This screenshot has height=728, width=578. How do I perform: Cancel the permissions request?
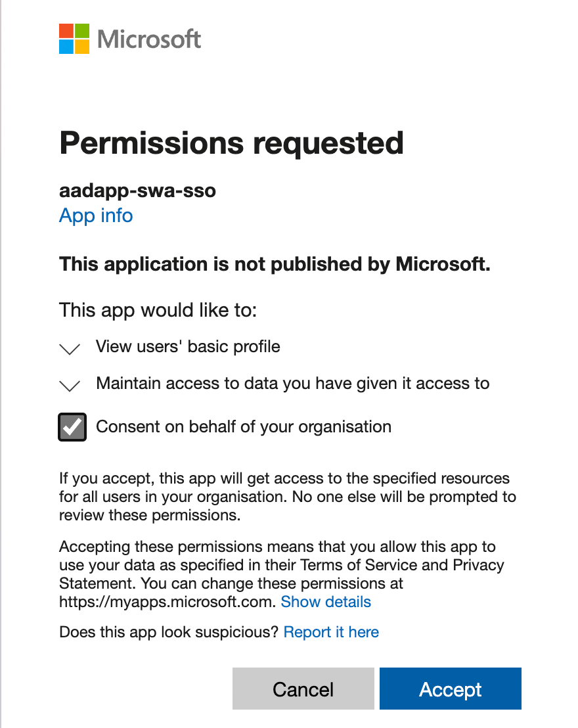pyautogui.click(x=303, y=689)
